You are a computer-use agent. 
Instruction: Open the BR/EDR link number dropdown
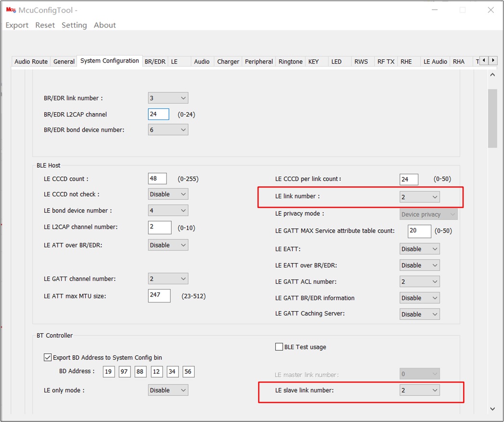(x=168, y=98)
